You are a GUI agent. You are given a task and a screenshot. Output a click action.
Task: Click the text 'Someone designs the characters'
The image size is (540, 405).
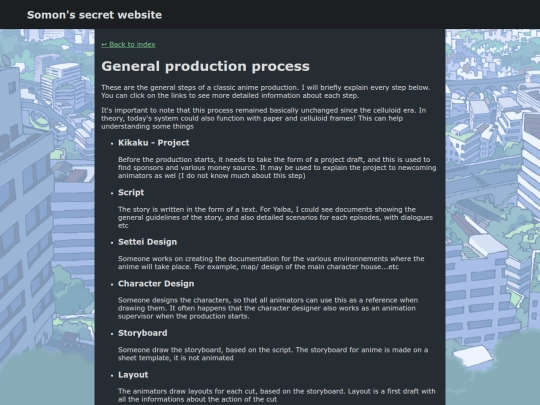coord(268,308)
